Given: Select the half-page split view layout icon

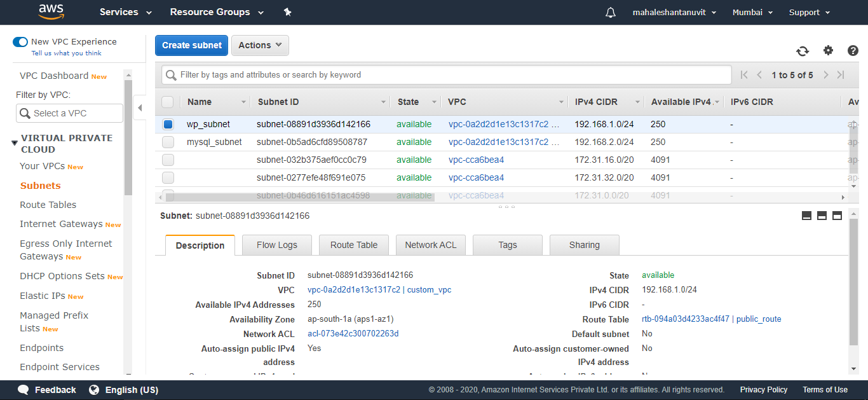Looking at the screenshot, I should click(822, 216).
